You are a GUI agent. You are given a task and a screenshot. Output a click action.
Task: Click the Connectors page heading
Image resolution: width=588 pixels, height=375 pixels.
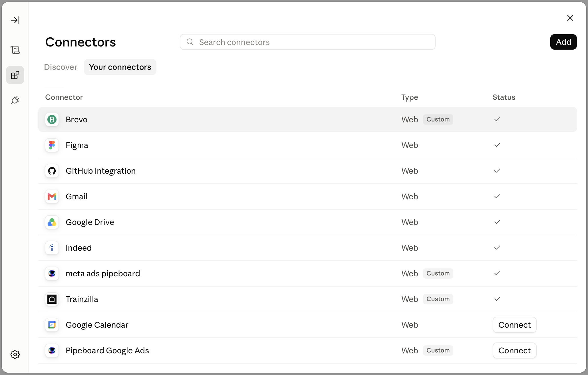[80, 42]
